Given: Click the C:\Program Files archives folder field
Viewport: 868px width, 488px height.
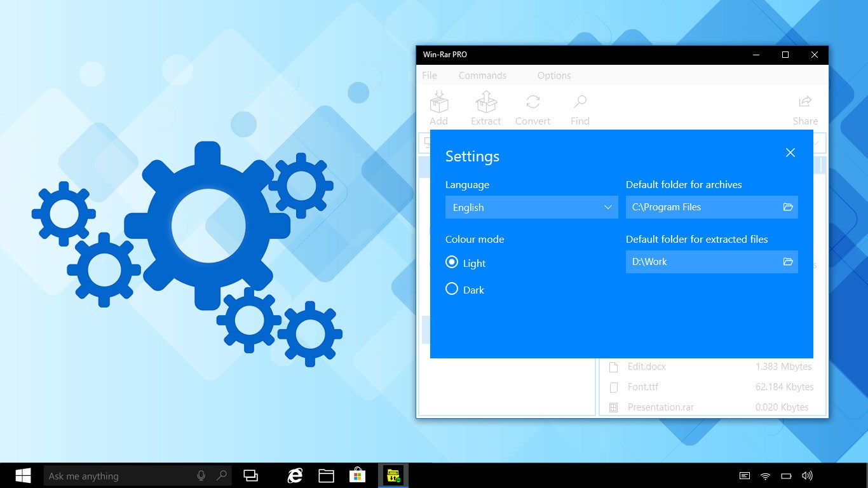Looking at the screenshot, I should tap(712, 207).
